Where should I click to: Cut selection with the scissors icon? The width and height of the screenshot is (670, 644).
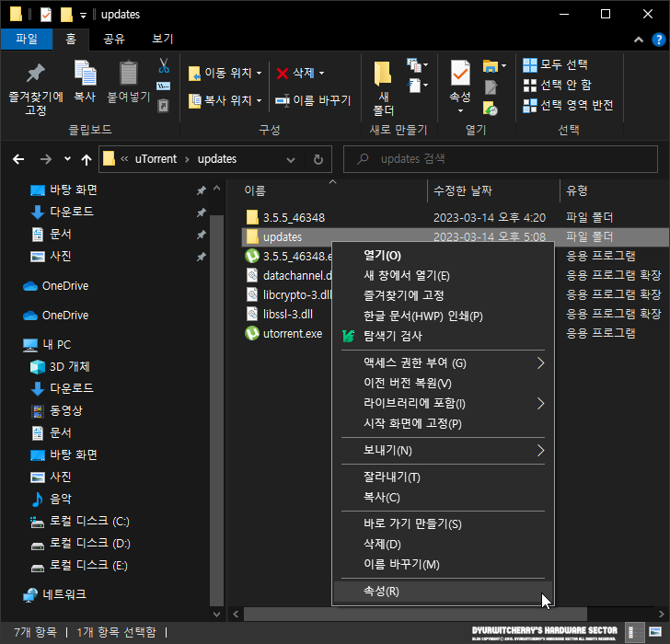click(164, 65)
